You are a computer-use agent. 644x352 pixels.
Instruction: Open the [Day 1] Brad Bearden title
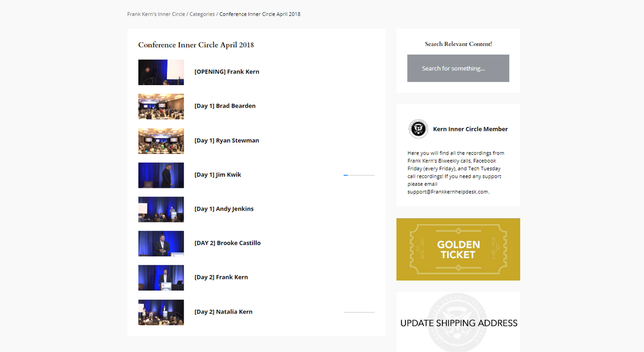pyautogui.click(x=225, y=106)
